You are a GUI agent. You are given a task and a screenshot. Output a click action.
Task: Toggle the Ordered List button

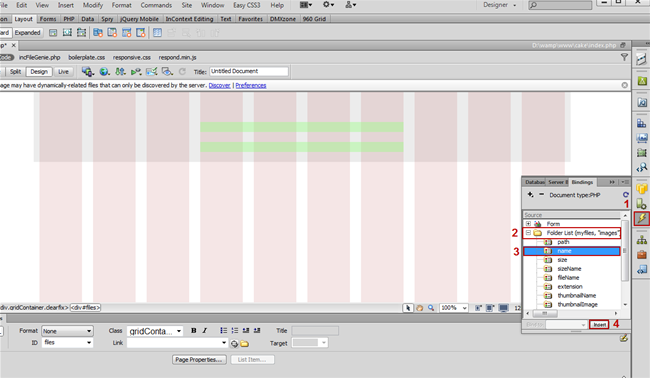(235, 330)
